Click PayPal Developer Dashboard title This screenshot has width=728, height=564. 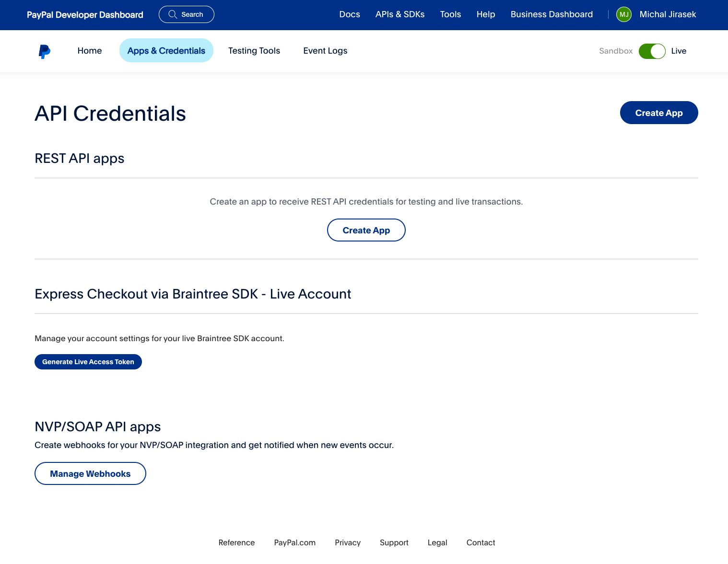pyautogui.click(x=85, y=15)
